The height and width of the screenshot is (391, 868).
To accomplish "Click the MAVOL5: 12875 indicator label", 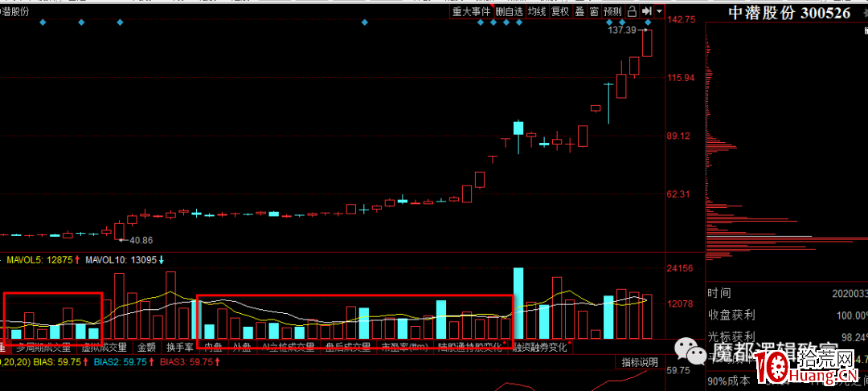I will point(39,259).
